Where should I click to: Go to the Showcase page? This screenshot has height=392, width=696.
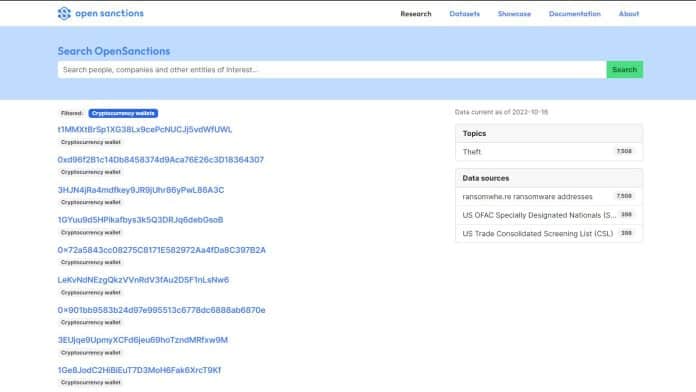(514, 14)
